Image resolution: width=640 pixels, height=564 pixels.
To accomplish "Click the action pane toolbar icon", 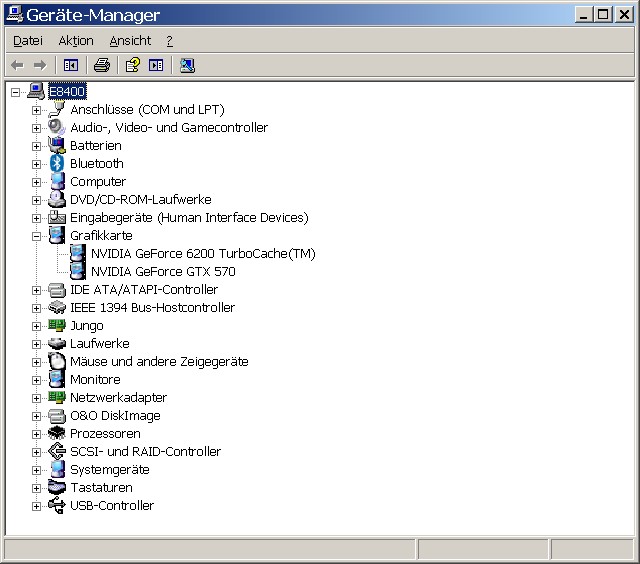I will 156,65.
